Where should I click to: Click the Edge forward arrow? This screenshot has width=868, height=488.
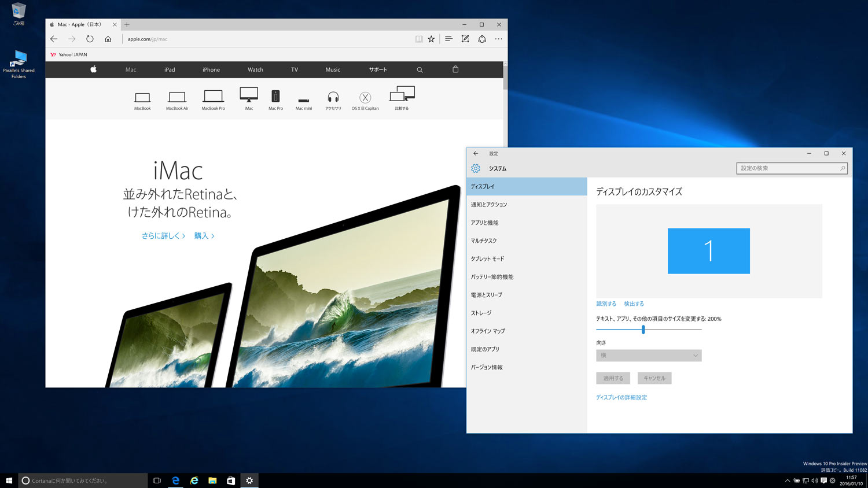tap(72, 39)
